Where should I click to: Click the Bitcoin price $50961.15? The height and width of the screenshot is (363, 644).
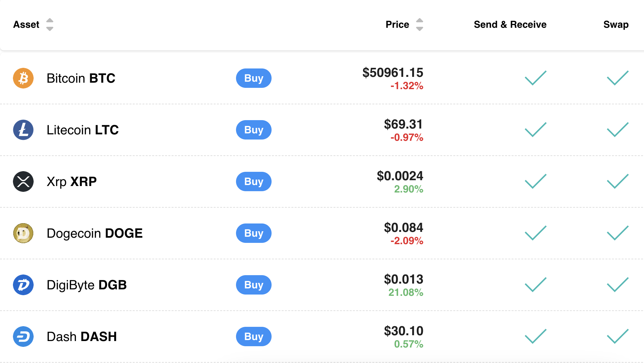point(392,73)
